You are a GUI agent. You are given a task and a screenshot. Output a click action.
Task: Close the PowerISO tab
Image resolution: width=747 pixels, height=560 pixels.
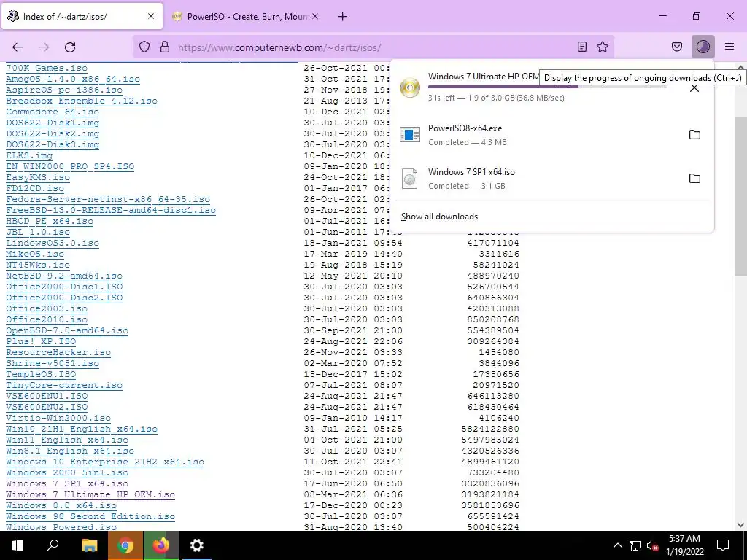tap(315, 16)
